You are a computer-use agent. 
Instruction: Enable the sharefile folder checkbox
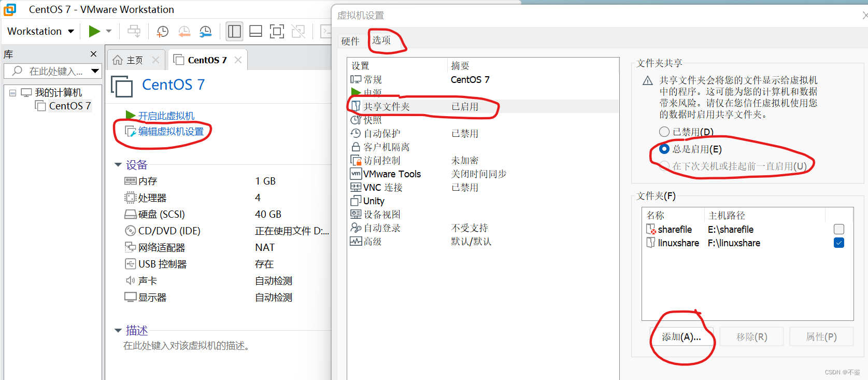(x=839, y=229)
